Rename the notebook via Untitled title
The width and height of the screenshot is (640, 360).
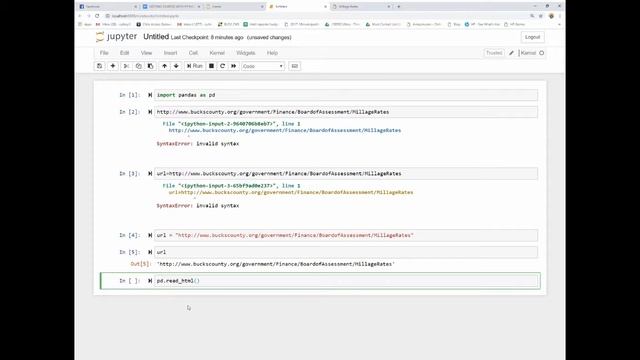tap(156, 37)
